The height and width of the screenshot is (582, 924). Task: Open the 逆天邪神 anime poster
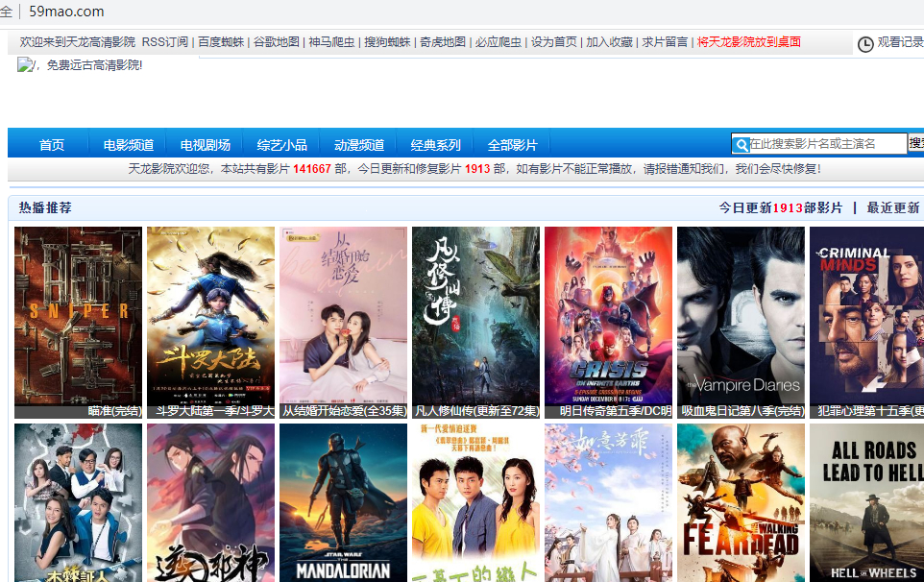(210, 503)
